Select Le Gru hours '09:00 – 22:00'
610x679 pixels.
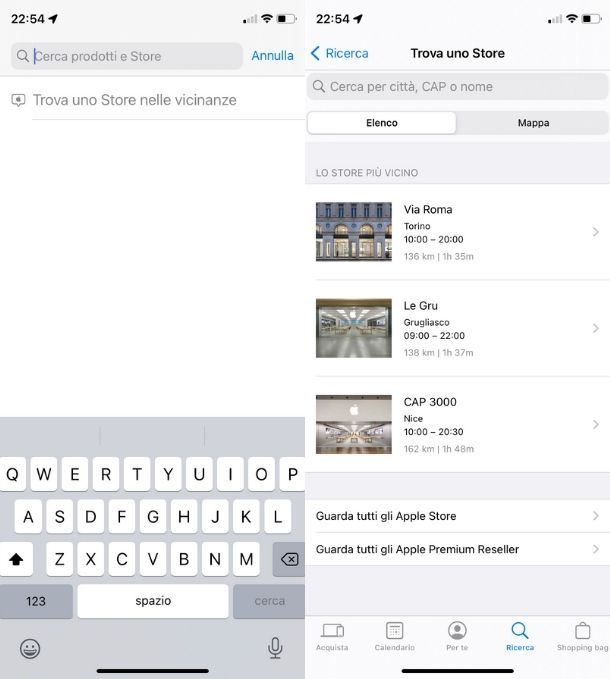point(434,336)
